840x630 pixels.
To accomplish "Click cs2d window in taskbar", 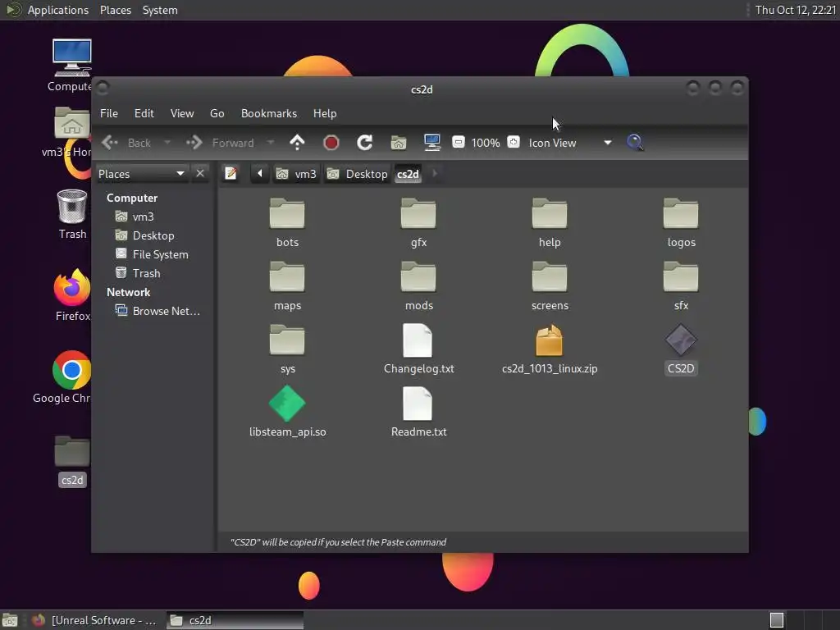I will click(x=235, y=620).
